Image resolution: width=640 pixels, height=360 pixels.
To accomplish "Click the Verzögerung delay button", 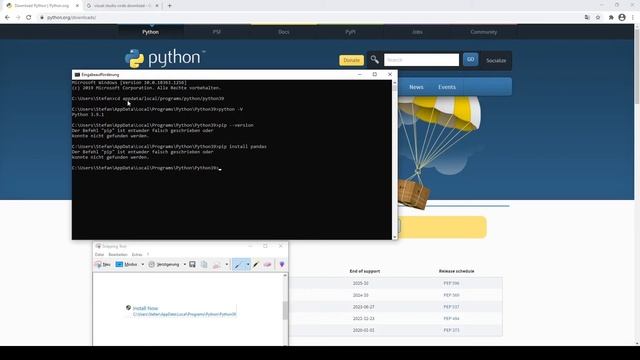I will coord(164,264).
